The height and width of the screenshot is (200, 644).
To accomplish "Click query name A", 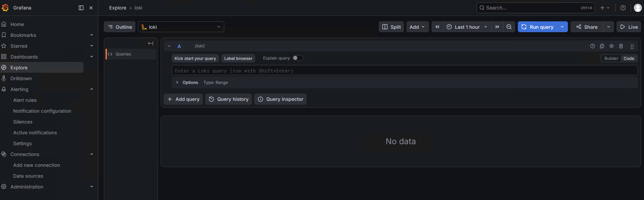I will click(179, 46).
